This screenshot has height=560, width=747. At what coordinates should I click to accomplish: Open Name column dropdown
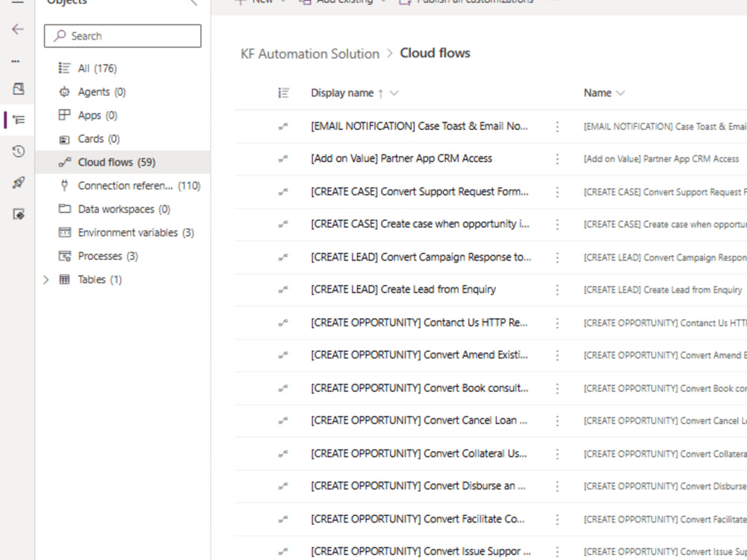(620, 93)
